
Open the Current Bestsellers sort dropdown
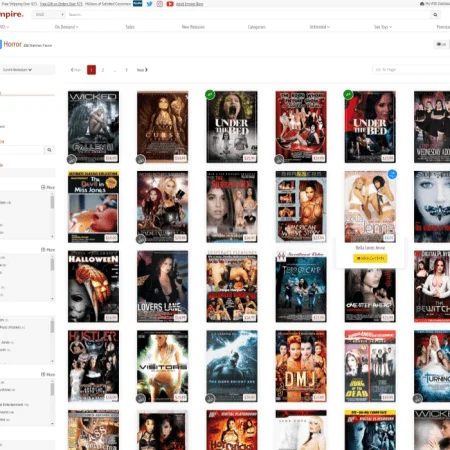(x=27, y=70)
